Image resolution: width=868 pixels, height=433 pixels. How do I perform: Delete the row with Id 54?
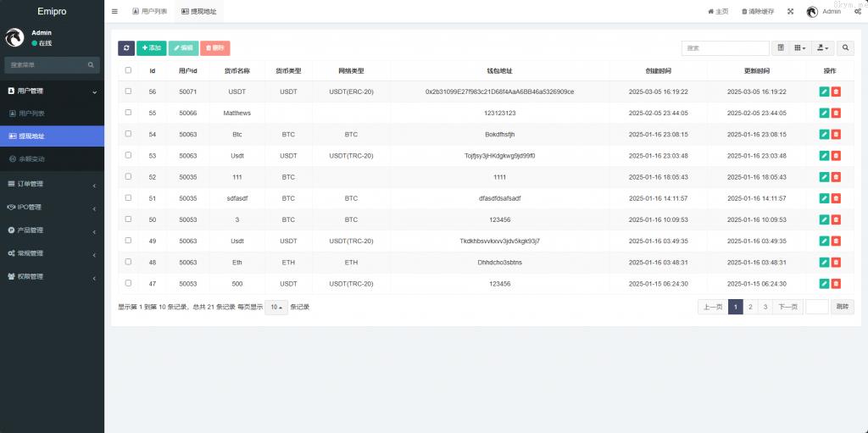coord(836,134)
